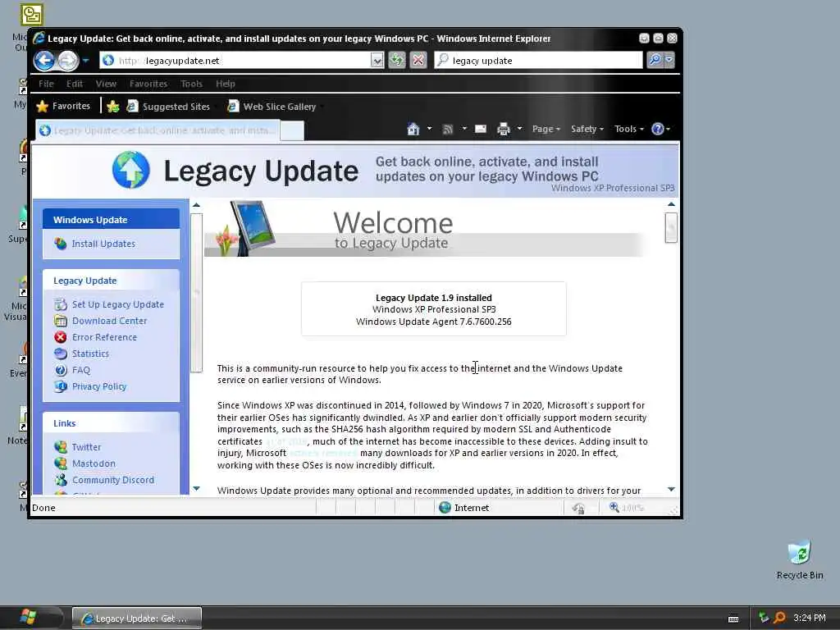Click the zoom level magnifier in status bar
The width and height of the screenshot is (840, 630).
614,507
